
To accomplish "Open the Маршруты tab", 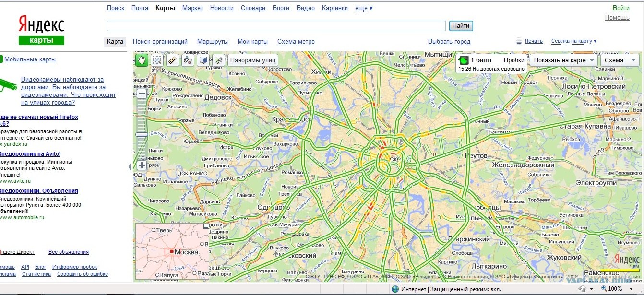I will [x=213, y=42].
